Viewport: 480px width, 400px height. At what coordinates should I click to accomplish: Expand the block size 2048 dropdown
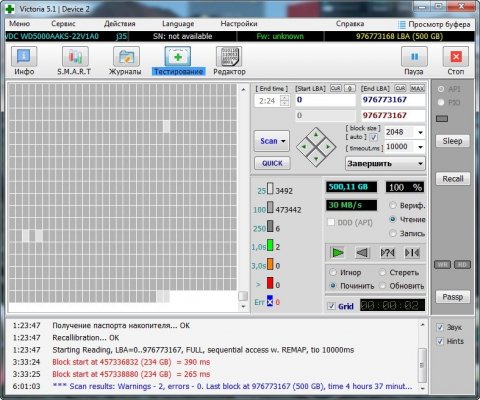click(x=421, y=132)
